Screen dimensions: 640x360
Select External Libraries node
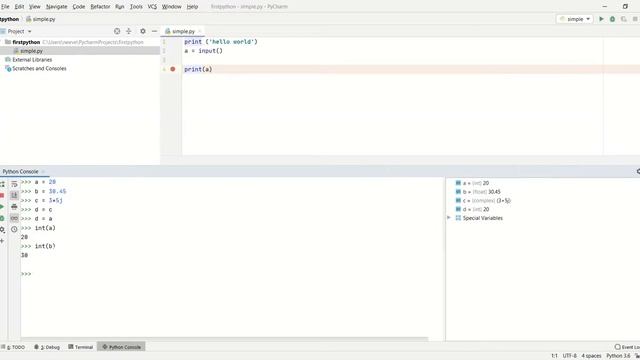32,60
